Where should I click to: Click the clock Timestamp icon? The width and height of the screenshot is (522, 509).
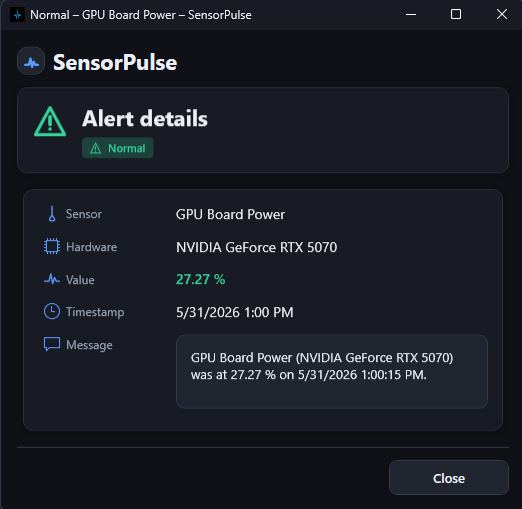52,311
